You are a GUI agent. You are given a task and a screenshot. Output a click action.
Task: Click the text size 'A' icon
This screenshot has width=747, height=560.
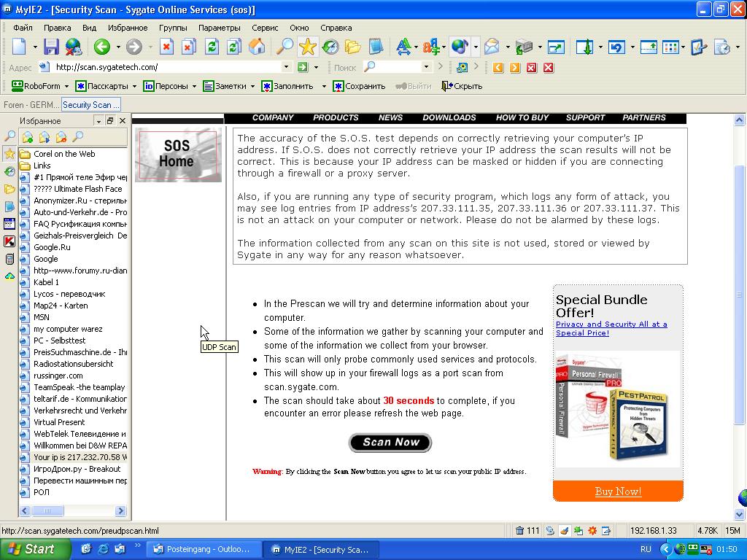pyautogui.click(x=403, y=47)
